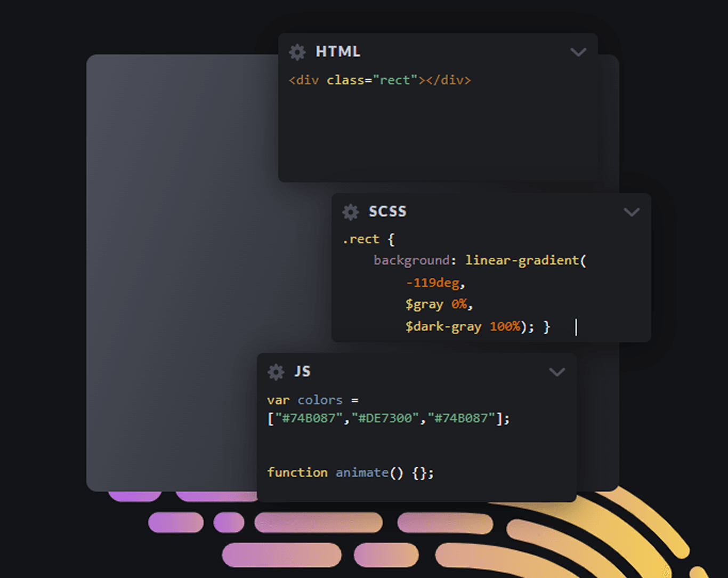
Task: Click the div class="rect" code line
Action: pyautogui.click(x=380, y=80)
